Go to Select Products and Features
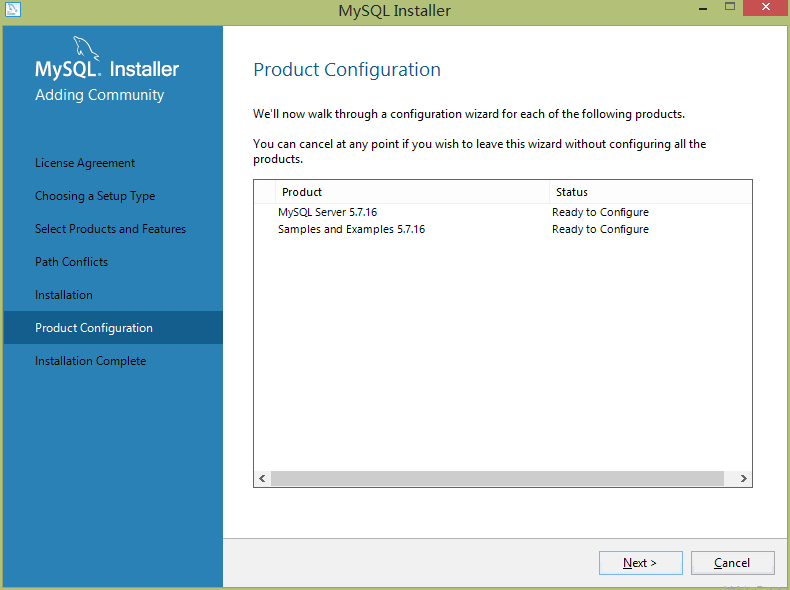 click(x=110, y=229)
